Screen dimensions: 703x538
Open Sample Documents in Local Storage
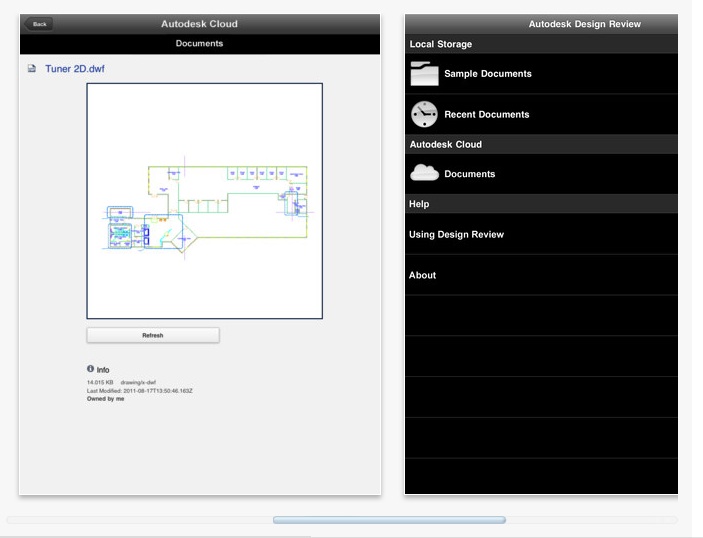(541, 74)
